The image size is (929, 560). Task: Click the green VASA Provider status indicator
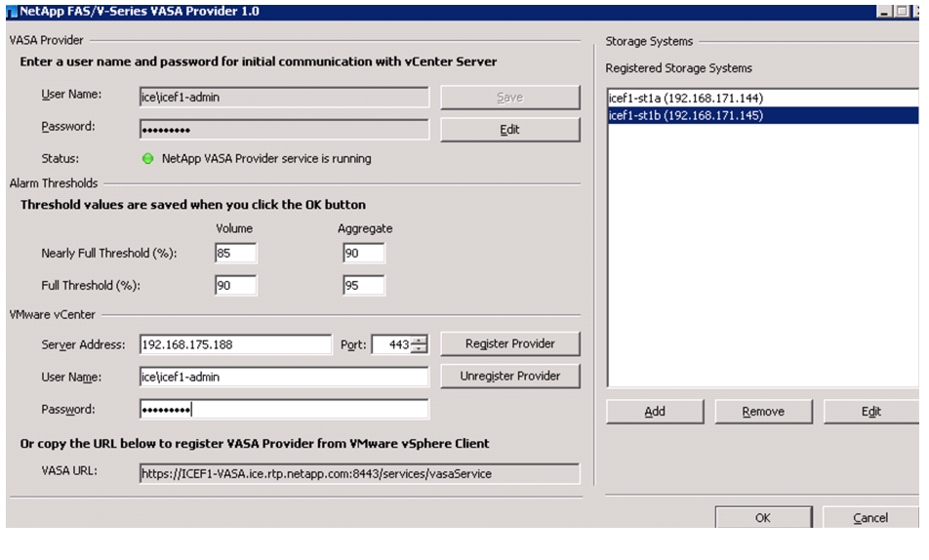point(147,158)
